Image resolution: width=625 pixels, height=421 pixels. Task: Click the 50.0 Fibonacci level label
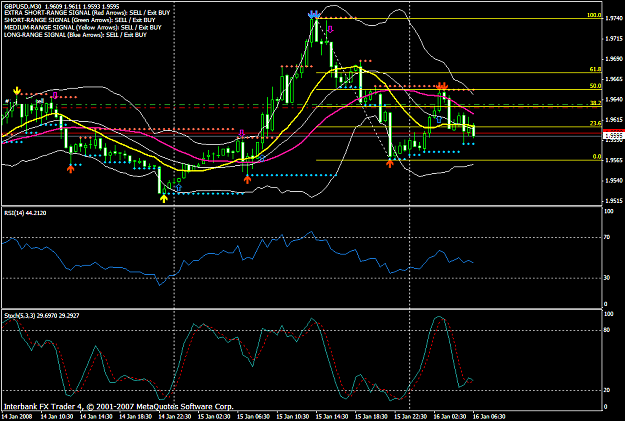coord(596,86)
